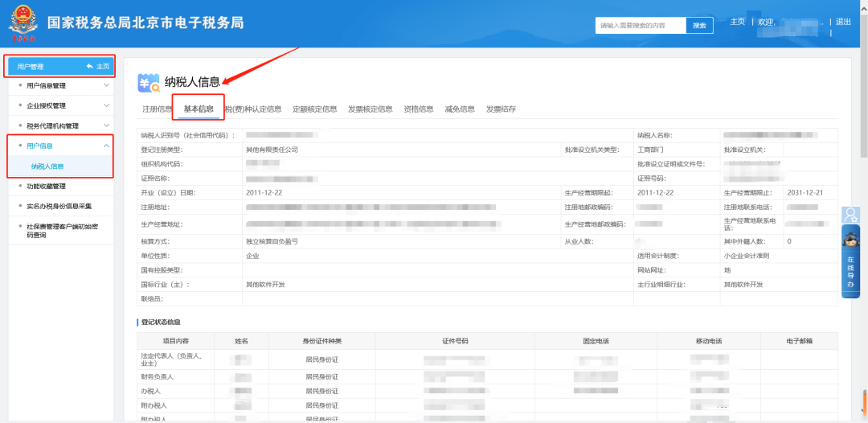Open 社保费管理客户端初始密码查询 item
868x423 pixels.
tap(60, 231)
